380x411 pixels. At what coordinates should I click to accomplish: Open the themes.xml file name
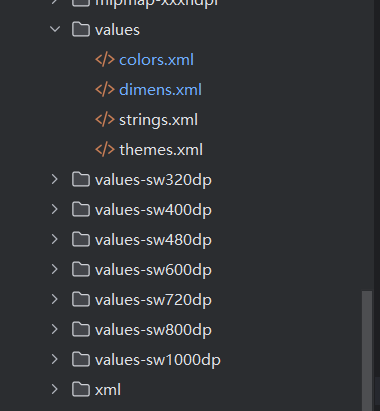pyautogui.click(x=161, y=150)
